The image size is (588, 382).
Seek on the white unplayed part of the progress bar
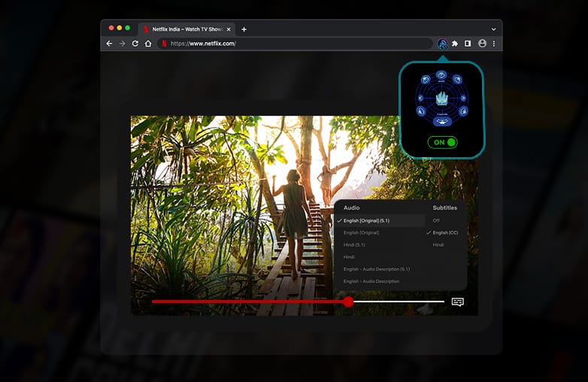pos(399,302)
